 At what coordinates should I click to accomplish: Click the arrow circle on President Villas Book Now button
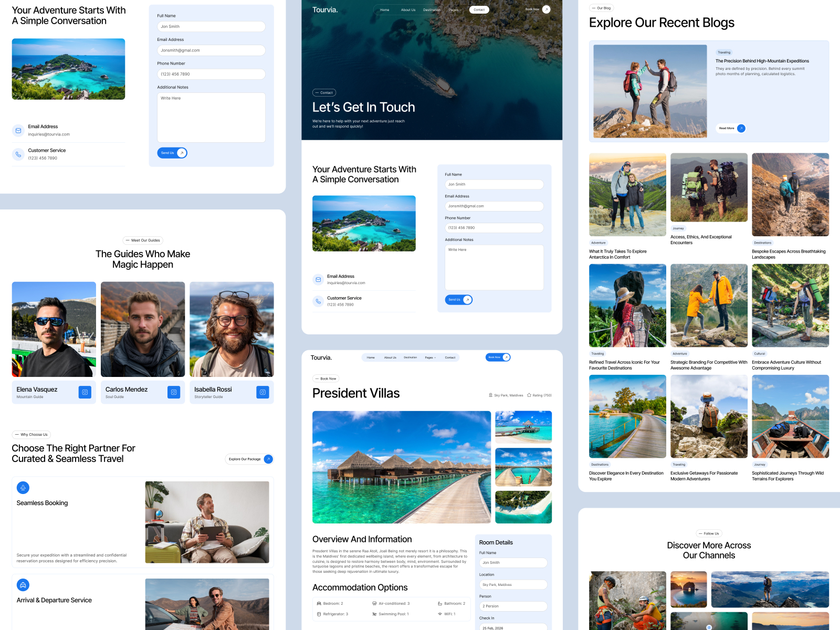coord(506,358)
